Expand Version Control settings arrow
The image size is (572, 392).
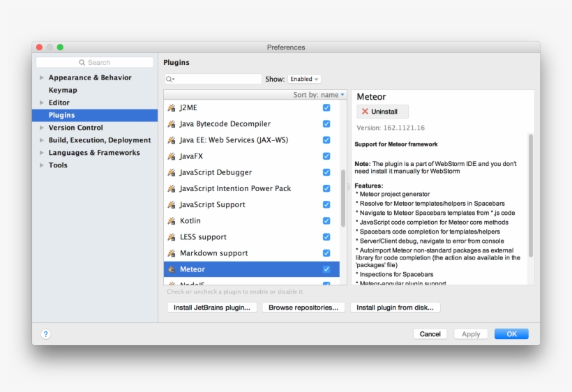pyautogui.click(x=42, y=128)
